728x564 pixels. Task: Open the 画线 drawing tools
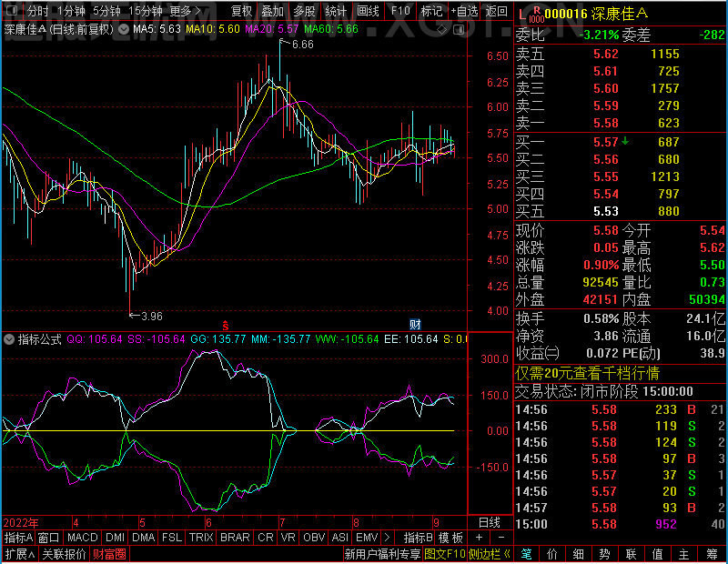pos(368,10)
